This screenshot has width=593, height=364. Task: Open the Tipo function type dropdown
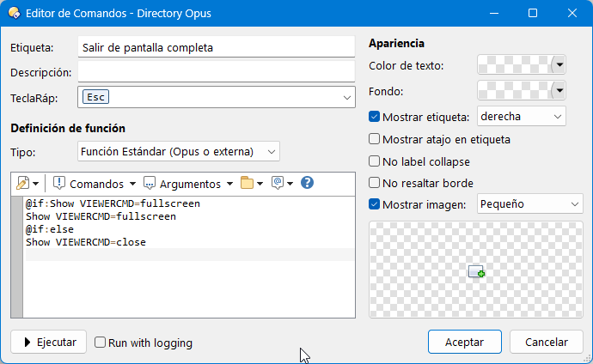pos(179,151)
